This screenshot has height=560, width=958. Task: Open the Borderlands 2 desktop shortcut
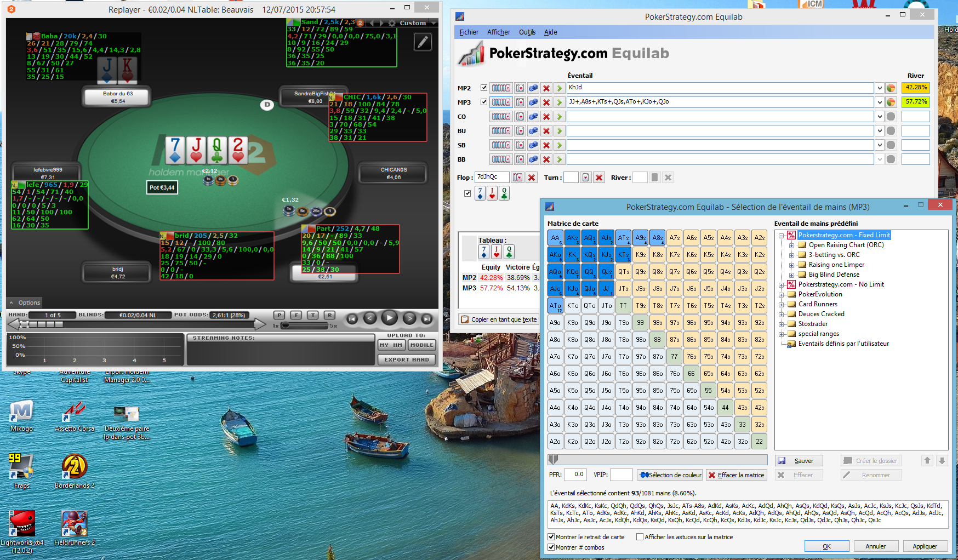point(75,472)
